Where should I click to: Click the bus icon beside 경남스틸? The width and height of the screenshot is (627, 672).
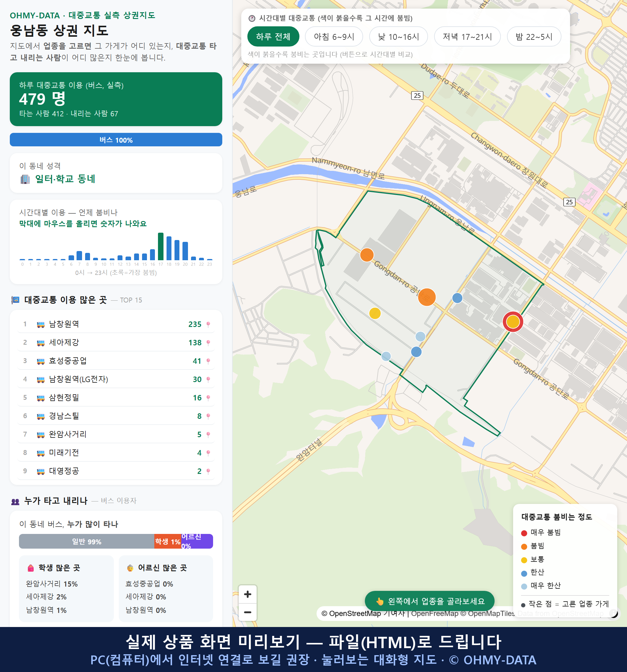[40, 416]
